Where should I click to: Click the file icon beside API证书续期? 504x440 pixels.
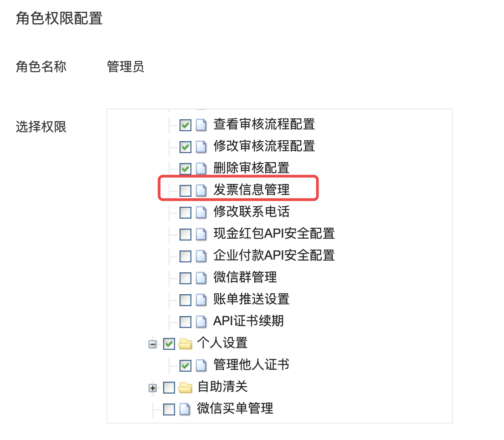click(201, 322)
